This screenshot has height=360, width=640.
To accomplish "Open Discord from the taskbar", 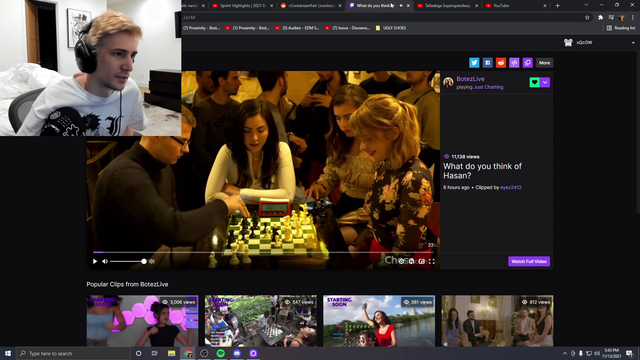I will (237, 353).
